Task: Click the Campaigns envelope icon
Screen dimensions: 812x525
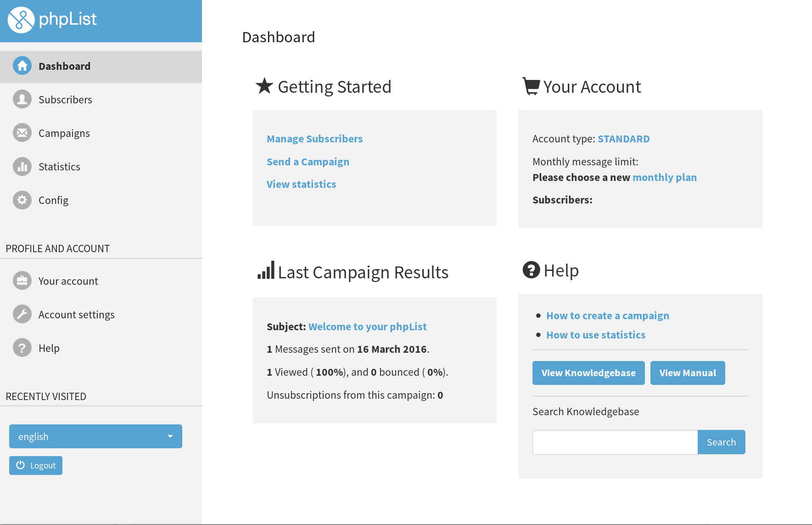Action: pos(22,133)
